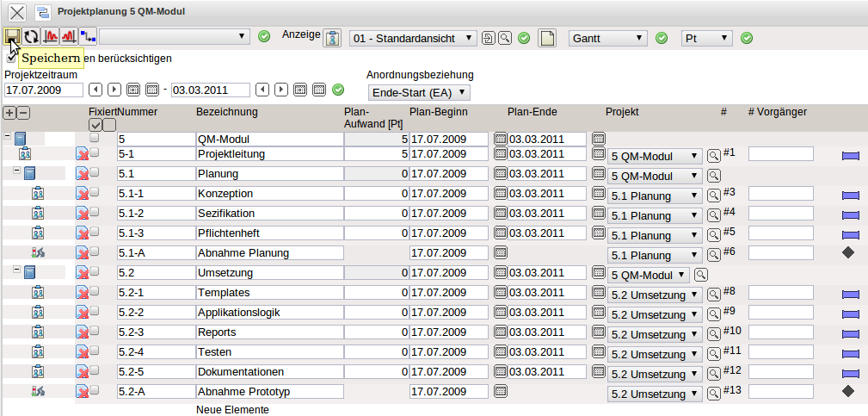868x416 pixels.
Task: Open the Gantt display mode dropdown
Action: pyautogui.click(x=607, y=38)
